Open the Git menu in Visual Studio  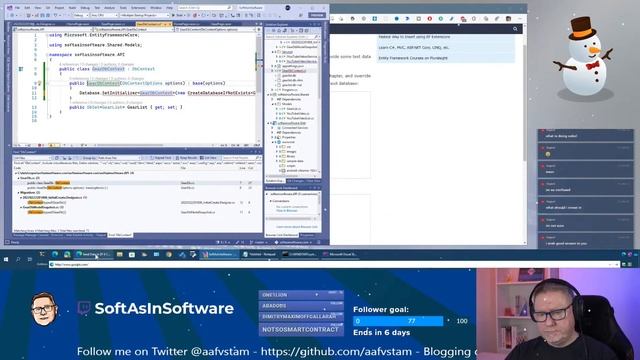[x=48, y=8]
